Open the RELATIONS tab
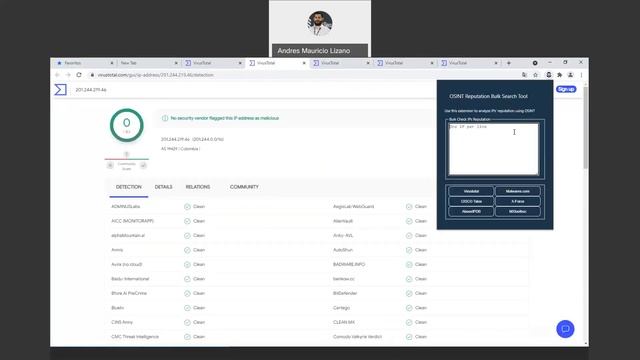This screenshot has width=640, height=360. click(198, 187)
